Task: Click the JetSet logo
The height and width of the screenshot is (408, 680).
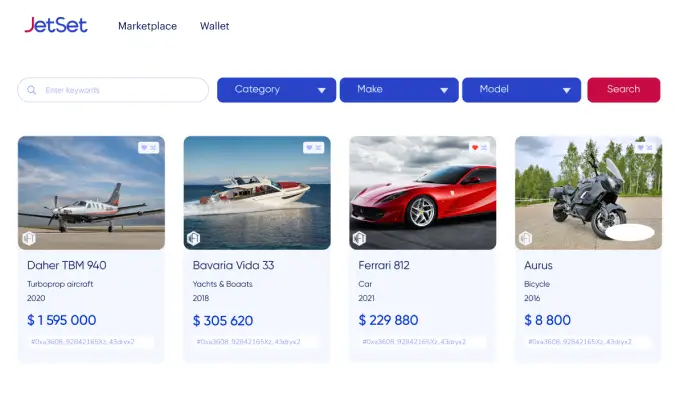Action: coord(56,25)
